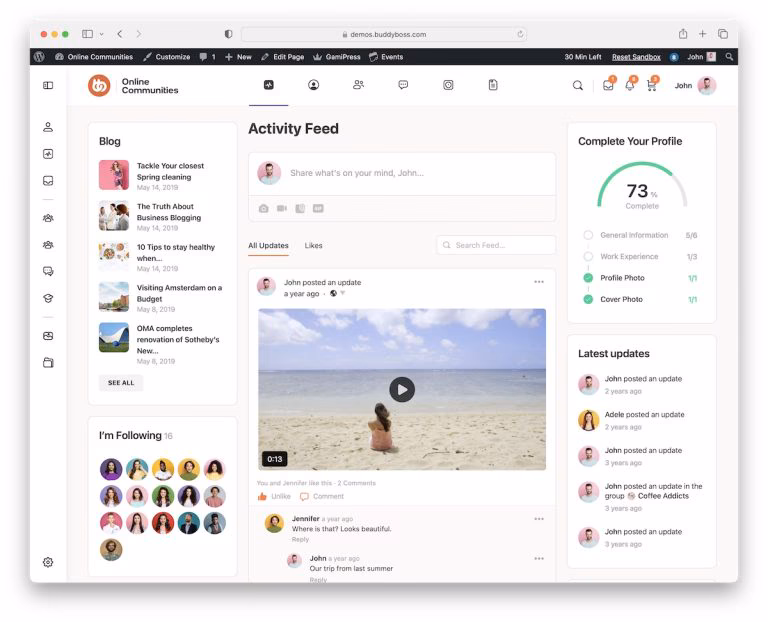Image resolution: width=768 pixels, height=622 pixels.
Task: Open the Activity feed icon in the top navigation
Action: (x=268, y=86)
